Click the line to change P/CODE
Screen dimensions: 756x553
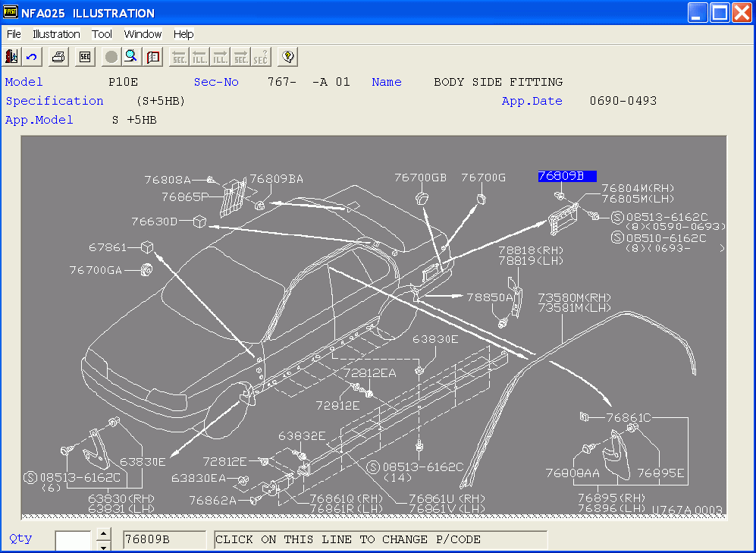coord(380,540)
